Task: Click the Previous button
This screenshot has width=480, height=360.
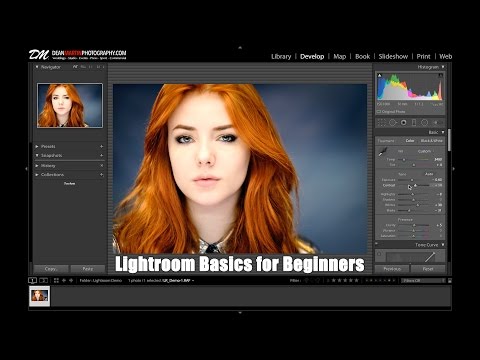Action: (392, 269)
